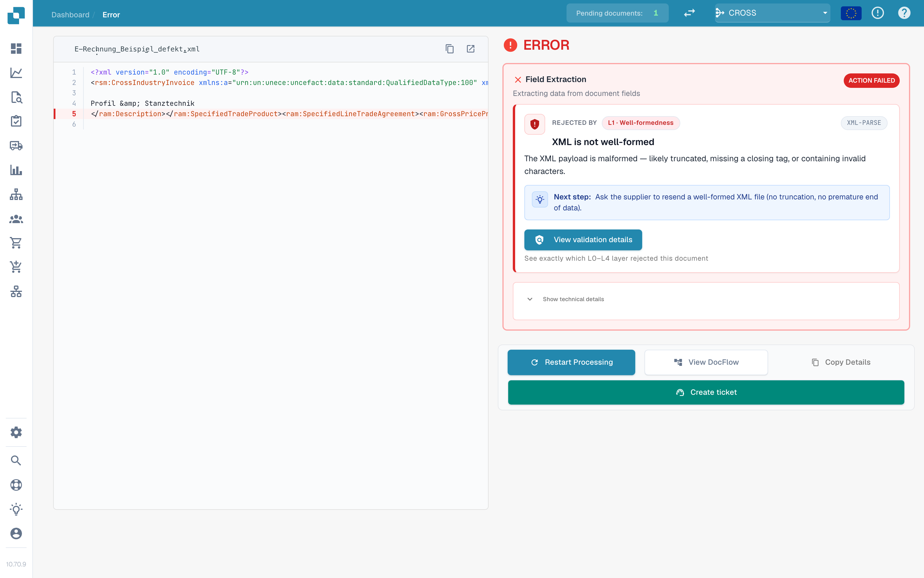
Task: Click the XML-PARSE tag
Action: point(864,123)
